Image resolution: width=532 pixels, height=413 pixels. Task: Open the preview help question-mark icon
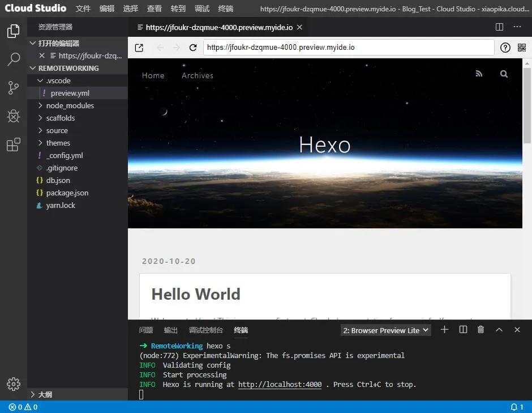(505, 48)
